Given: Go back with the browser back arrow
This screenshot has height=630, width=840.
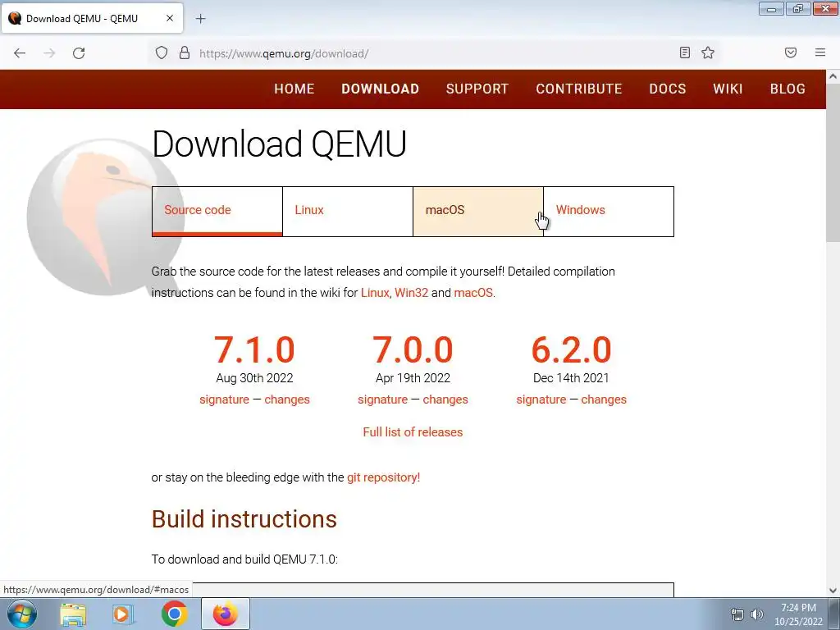Looking at the screenshot, I should pyautogui.click(x=20, y=53).
